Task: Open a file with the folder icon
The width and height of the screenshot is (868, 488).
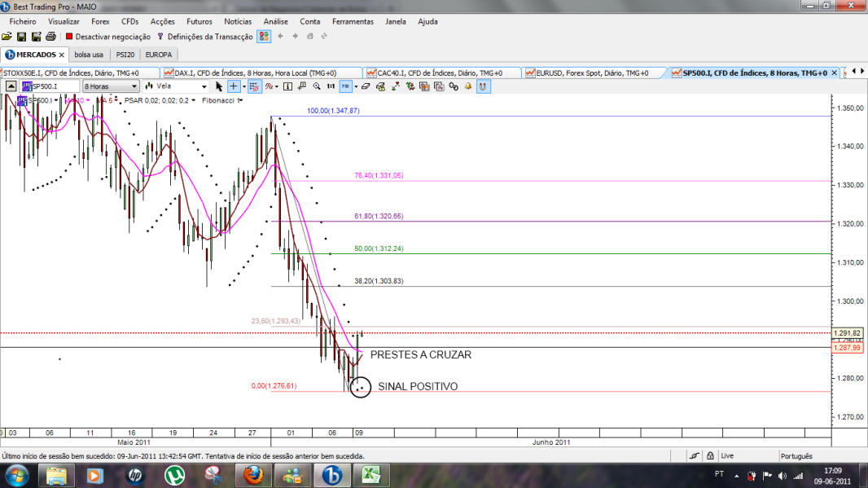Action: [7, 37]
